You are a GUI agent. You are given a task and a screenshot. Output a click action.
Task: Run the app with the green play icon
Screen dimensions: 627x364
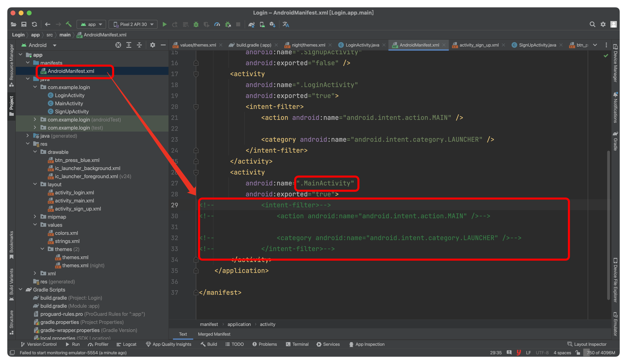tap(164, 24)
